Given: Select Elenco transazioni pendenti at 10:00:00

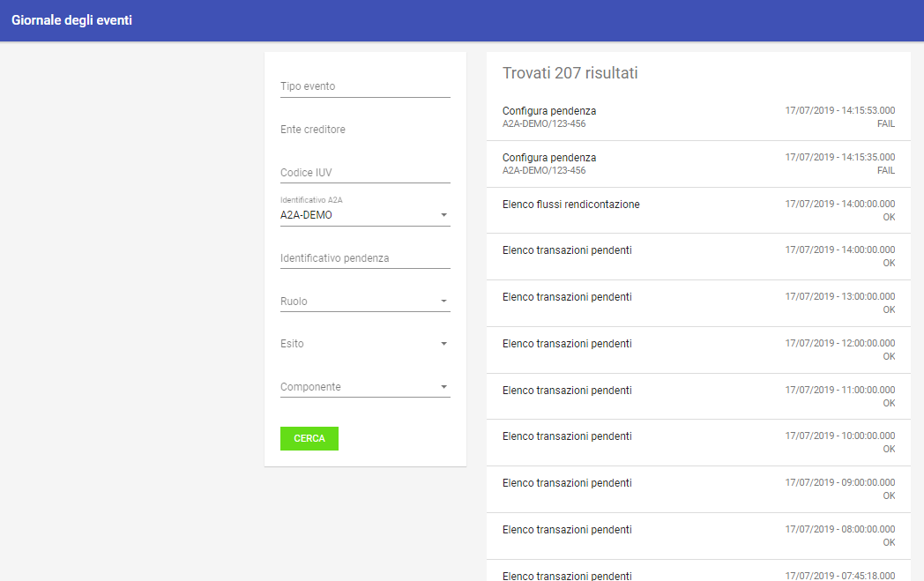Looking at the screenshot, I should 698,443.
